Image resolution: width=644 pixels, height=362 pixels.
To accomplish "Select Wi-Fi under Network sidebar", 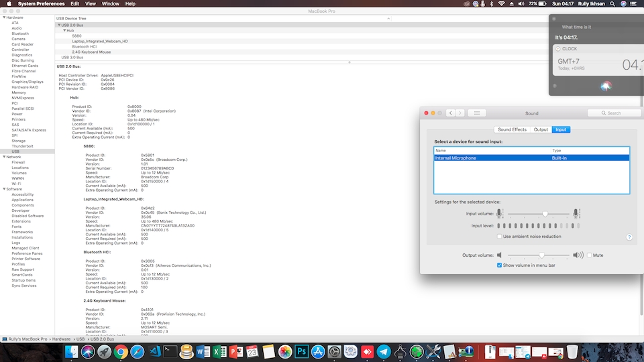I will click(16, 184).
